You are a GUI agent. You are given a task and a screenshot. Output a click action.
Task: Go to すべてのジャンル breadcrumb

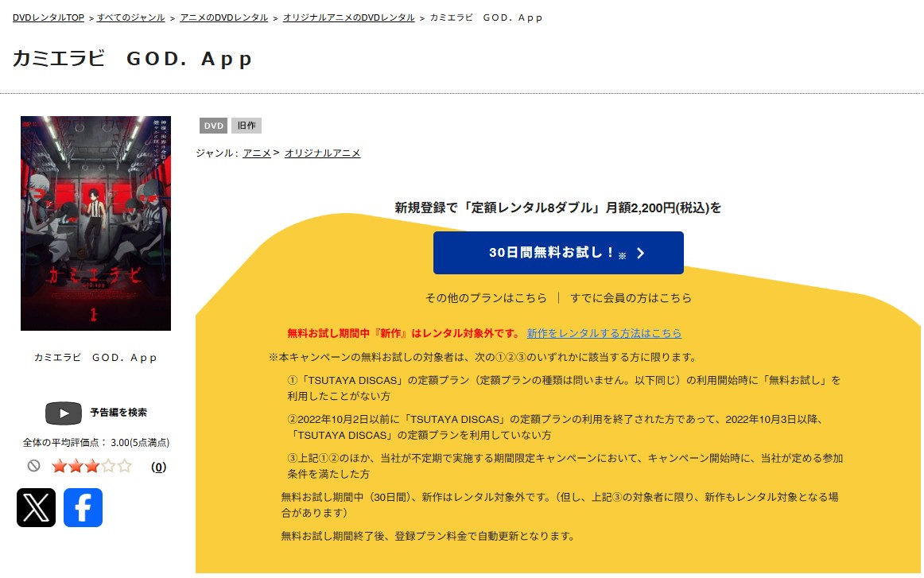131,17
